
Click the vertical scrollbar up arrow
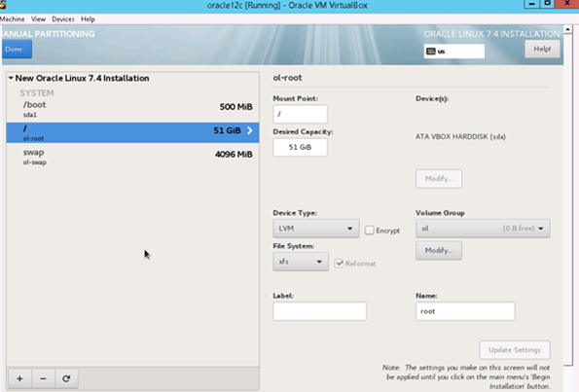(568, 29)
